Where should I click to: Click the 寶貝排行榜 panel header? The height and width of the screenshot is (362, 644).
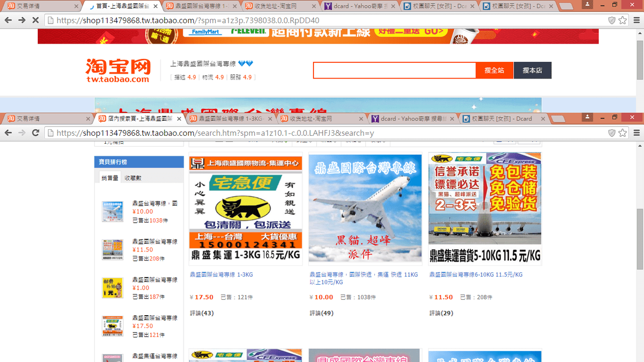pyautogui.click(x=139, y=162)
